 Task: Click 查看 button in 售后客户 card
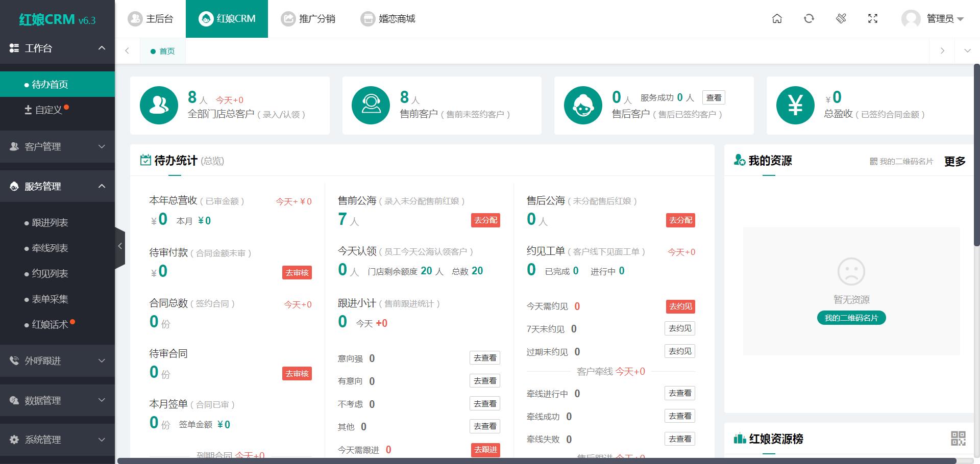(714, 97)
